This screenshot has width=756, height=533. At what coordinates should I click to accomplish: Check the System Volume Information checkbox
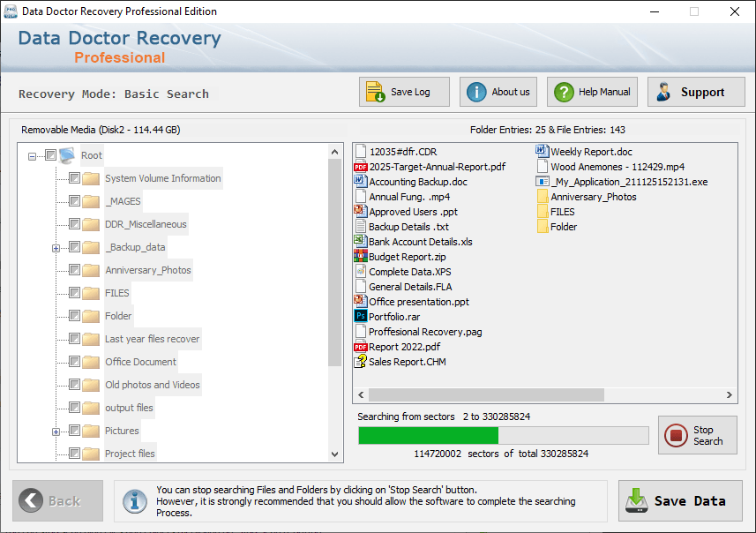pos(74,178)
